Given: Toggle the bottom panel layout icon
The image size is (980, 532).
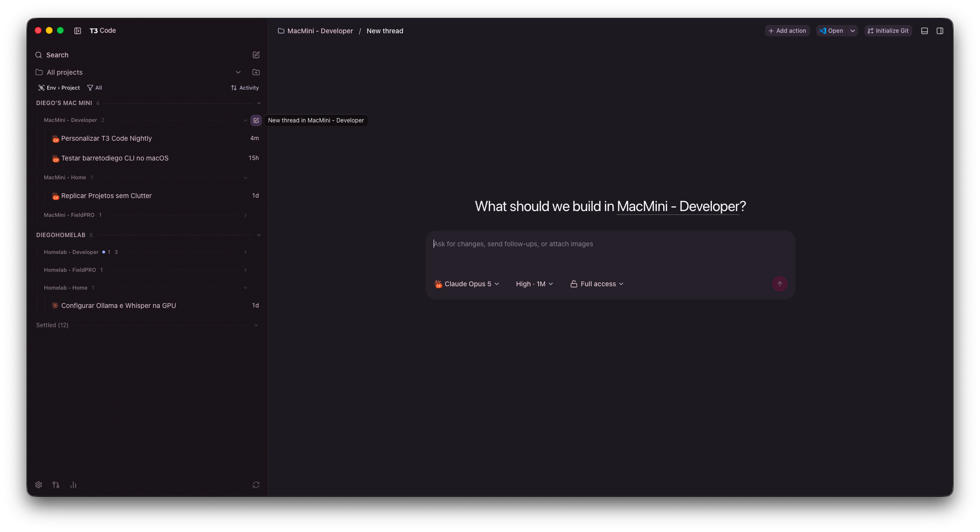Looking at the screenshot, I should (x=925, y=31).
